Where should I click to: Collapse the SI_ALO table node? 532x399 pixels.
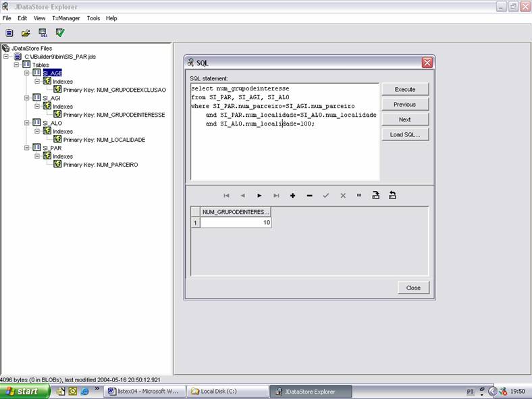pos(27,123)
